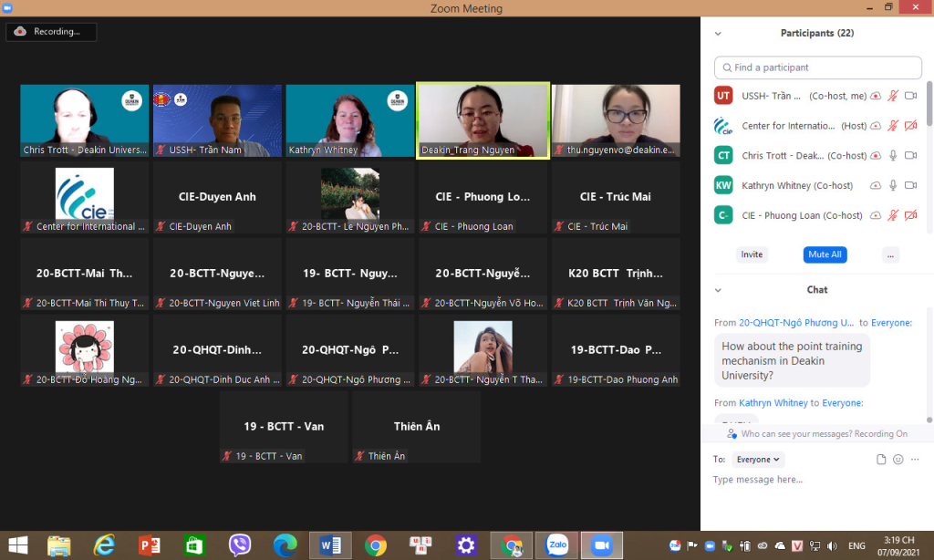The height and width of the screenshot is (560, 934).
Task: Click ENG language indicator in tray
Action: [856, 545]
